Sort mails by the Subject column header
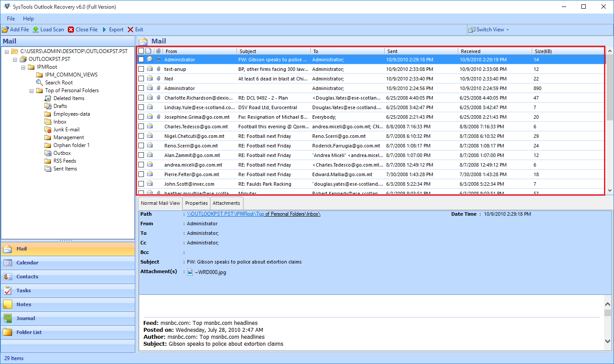 pyautogui.click(x=274, y=51)
